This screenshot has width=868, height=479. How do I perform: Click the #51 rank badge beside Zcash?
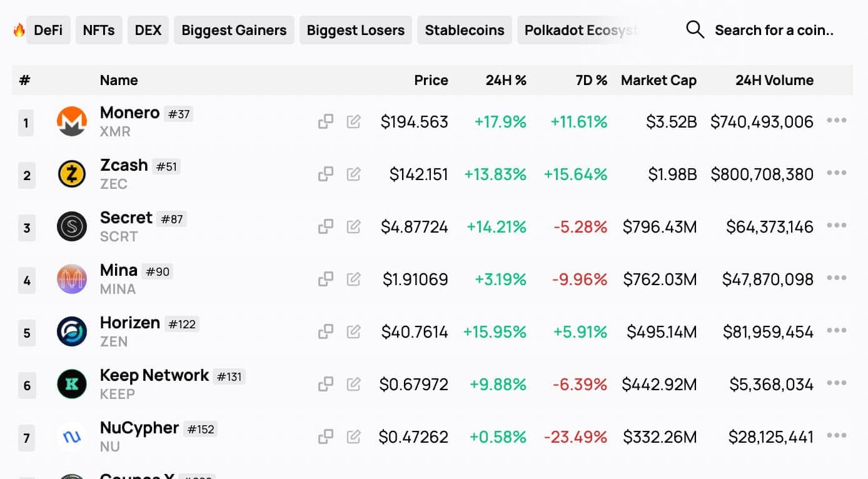(167, 167)
